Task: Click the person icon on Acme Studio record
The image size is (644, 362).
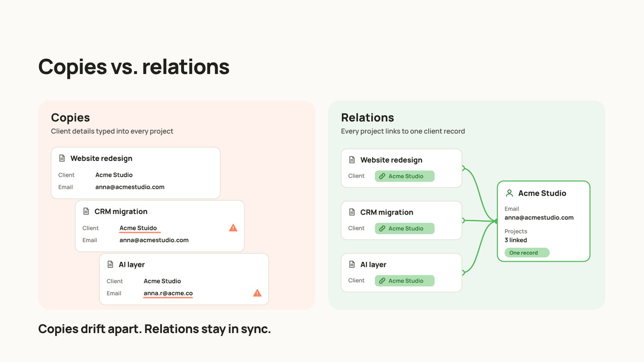Action: (x=509, y=193)
